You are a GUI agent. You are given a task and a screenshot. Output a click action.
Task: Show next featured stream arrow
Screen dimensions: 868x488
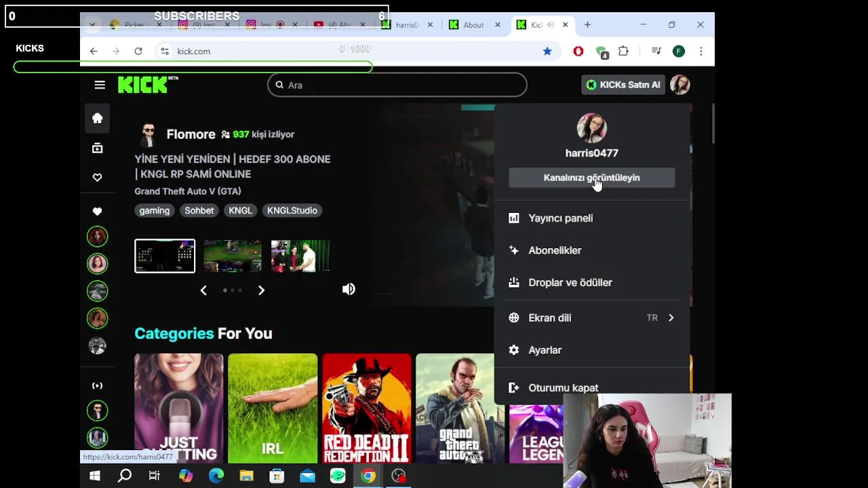pos(261,290)
